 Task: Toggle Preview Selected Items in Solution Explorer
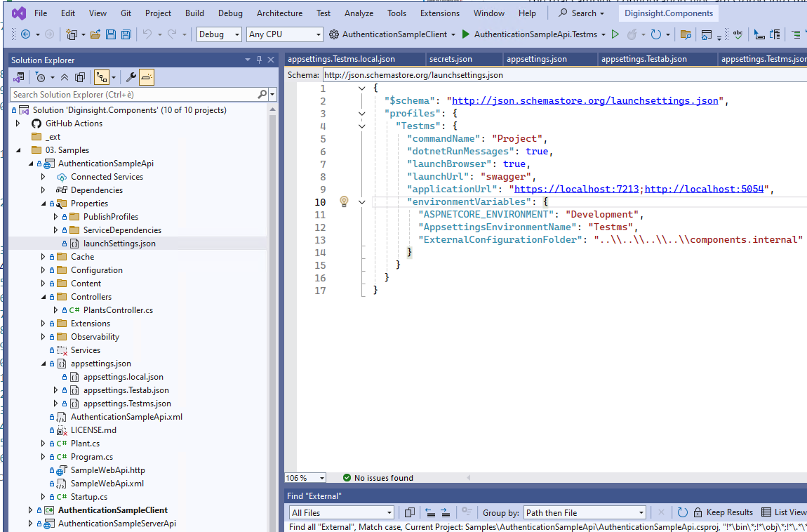coord(146,77)
